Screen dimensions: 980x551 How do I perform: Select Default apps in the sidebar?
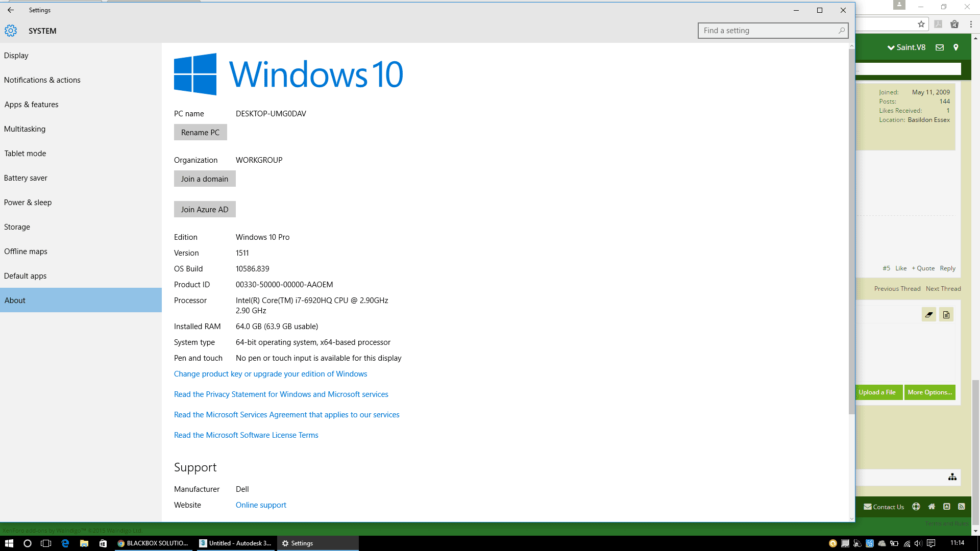[81, 276]
